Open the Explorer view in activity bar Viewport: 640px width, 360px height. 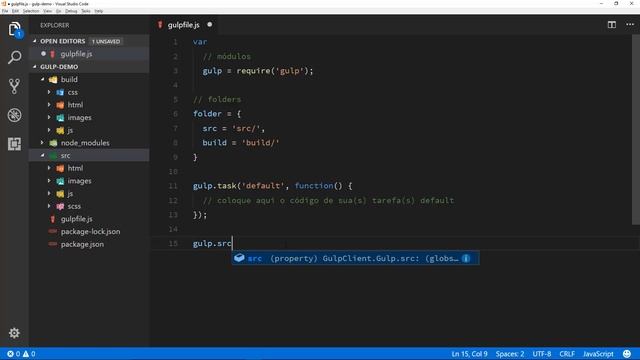(14, 29)
